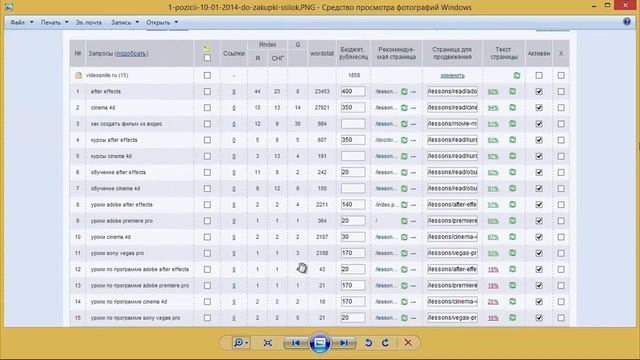Open 18% page text link in row 12
The width and height of the screenshot is (640, 360).
pos(493,270)
